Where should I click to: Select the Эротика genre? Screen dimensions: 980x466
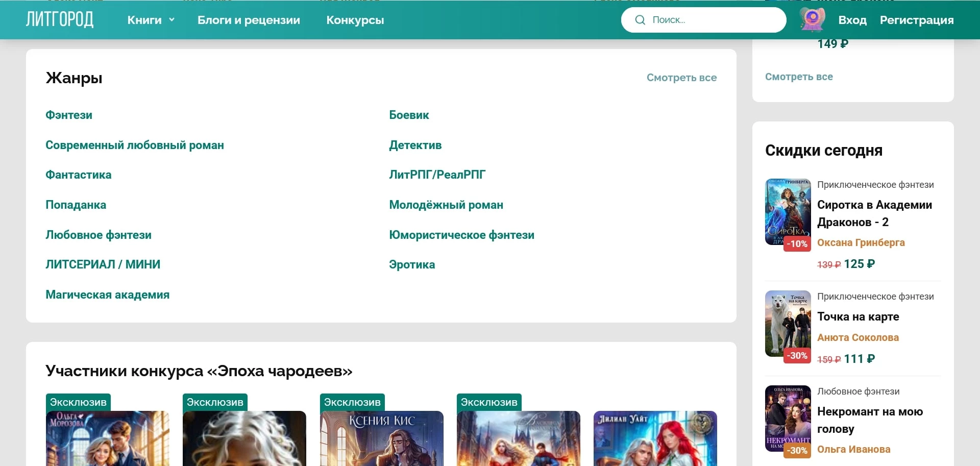(x=412, y=264)
